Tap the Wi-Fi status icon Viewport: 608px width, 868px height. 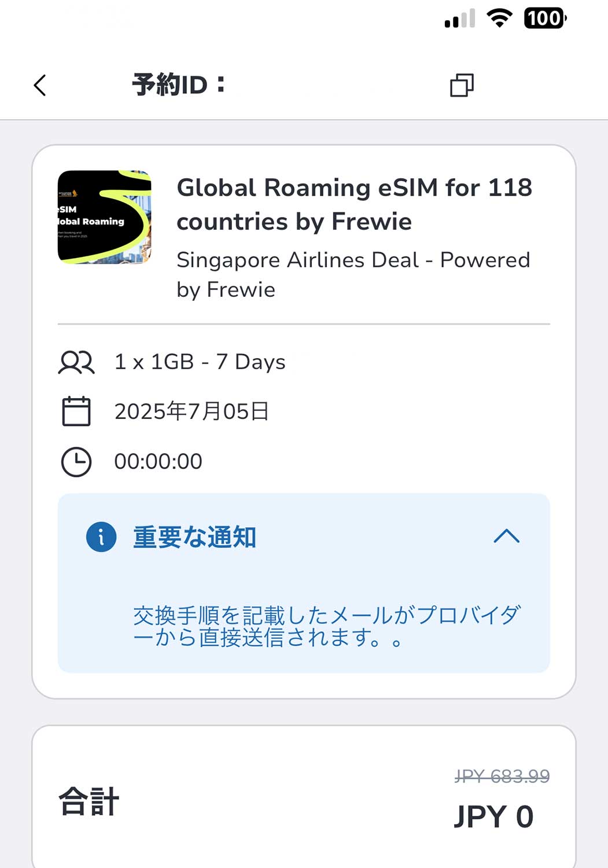pos(500,18)
